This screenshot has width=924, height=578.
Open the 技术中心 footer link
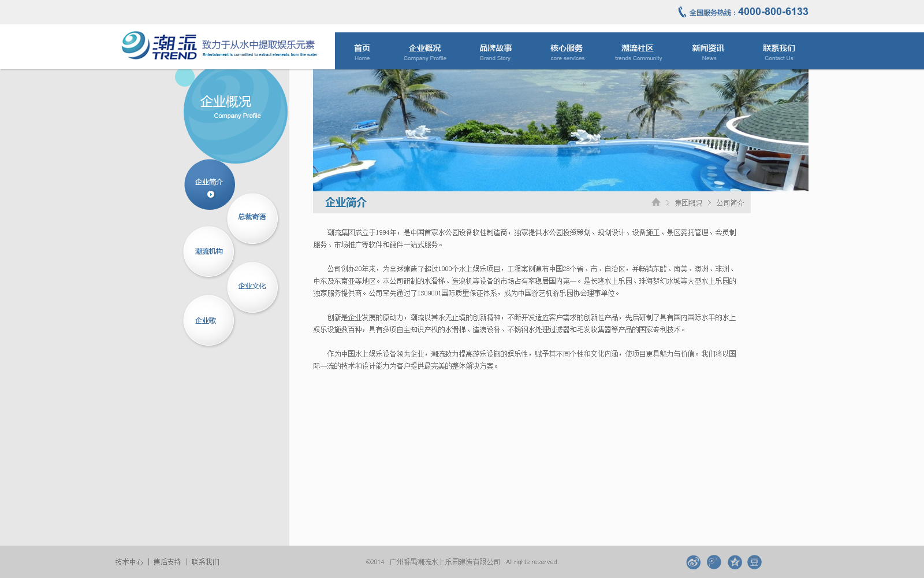point(129,562)
